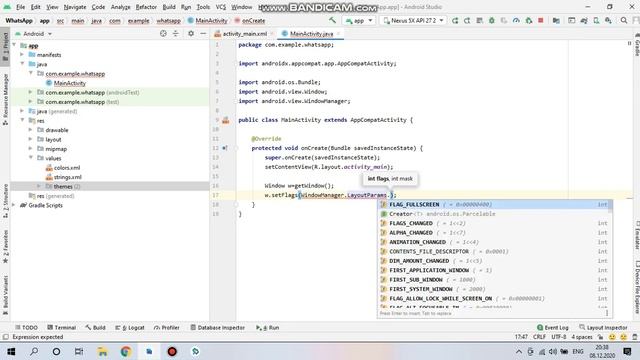Viewport: 640px width, 360px height.
Task: Open the Refactor menu
Action: pos(146,7)
